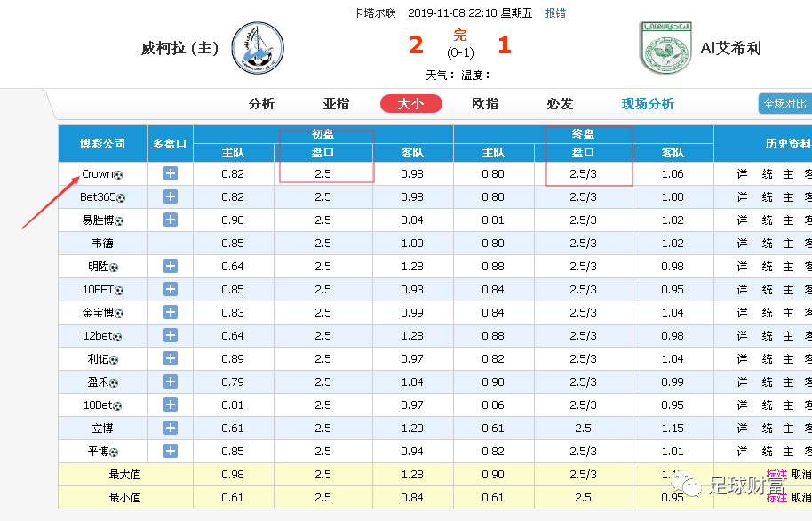Open 统 link in Crown row

(767, 174)
